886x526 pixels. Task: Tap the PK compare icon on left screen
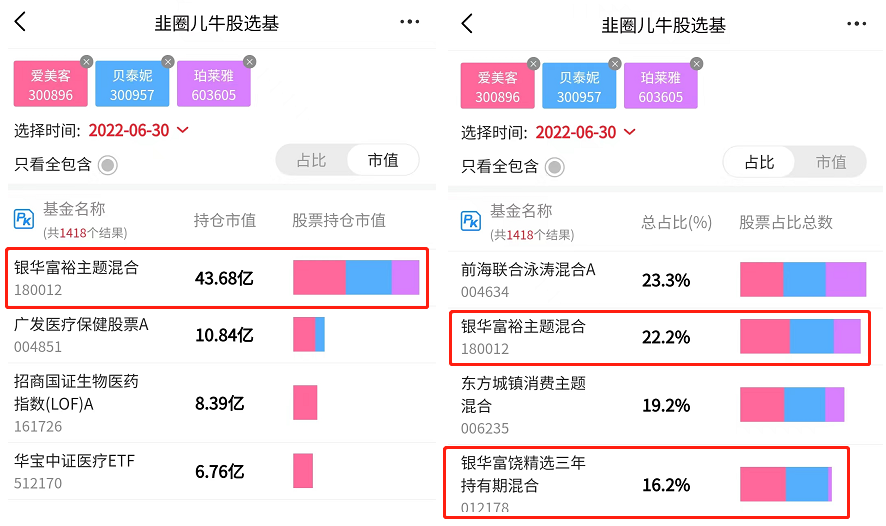(24, 219)
